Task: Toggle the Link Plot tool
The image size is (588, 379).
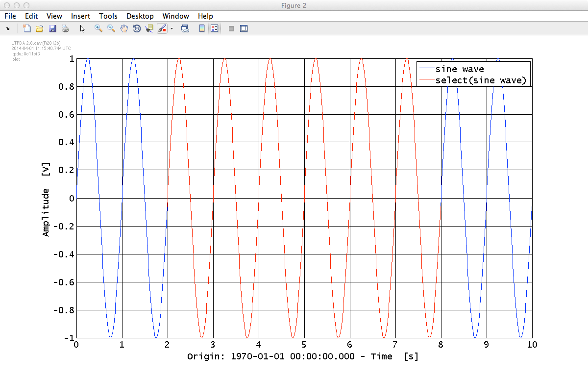Action: pyautogui.click(x=185, y=28)
